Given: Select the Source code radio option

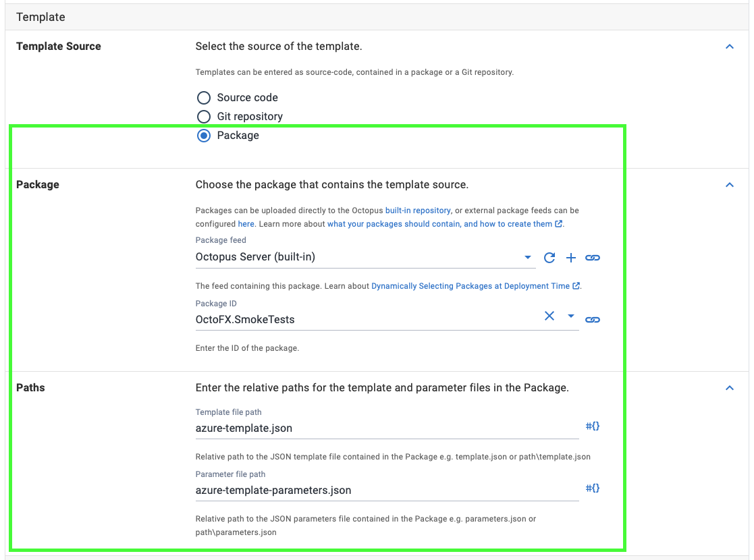Looking at the screenshot, I should coord(204,98).
